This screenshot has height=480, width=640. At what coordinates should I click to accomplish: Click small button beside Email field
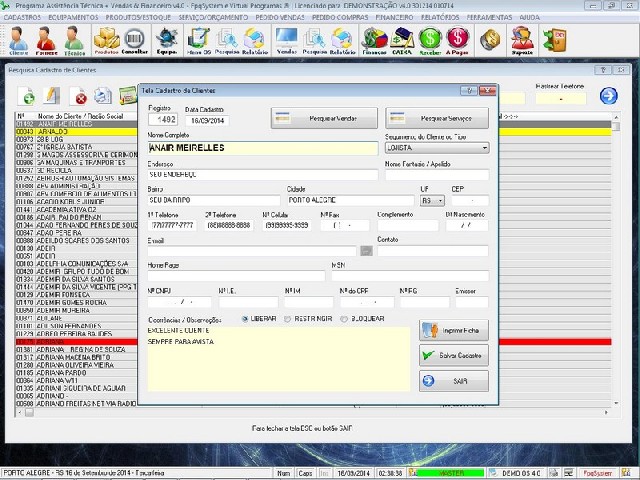click(367, 251)
